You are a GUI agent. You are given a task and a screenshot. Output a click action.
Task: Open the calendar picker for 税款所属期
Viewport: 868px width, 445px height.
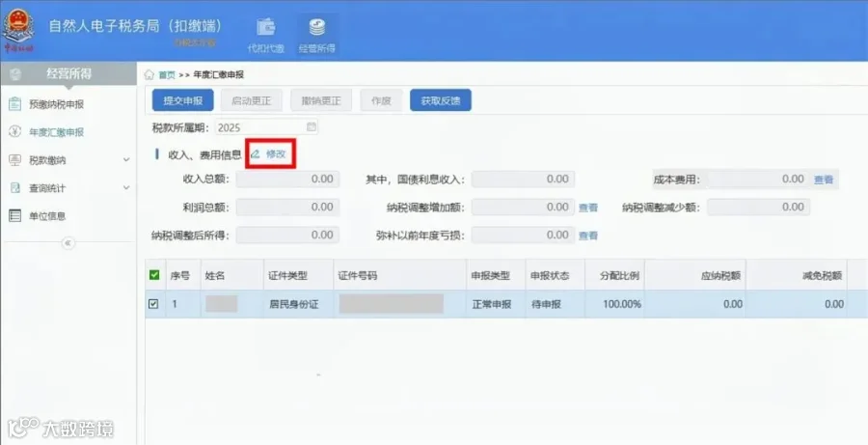point(312,126)
